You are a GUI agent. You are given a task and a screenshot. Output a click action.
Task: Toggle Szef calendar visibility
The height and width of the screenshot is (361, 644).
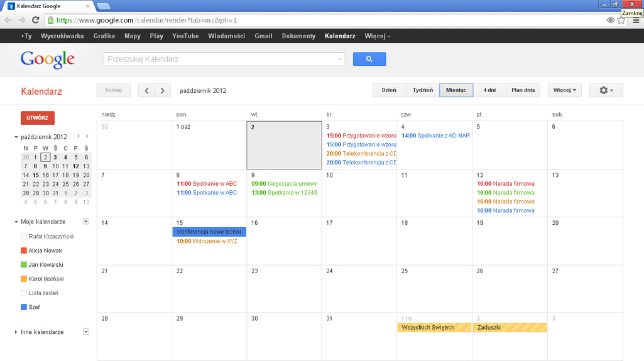click(x=24, y=307)
